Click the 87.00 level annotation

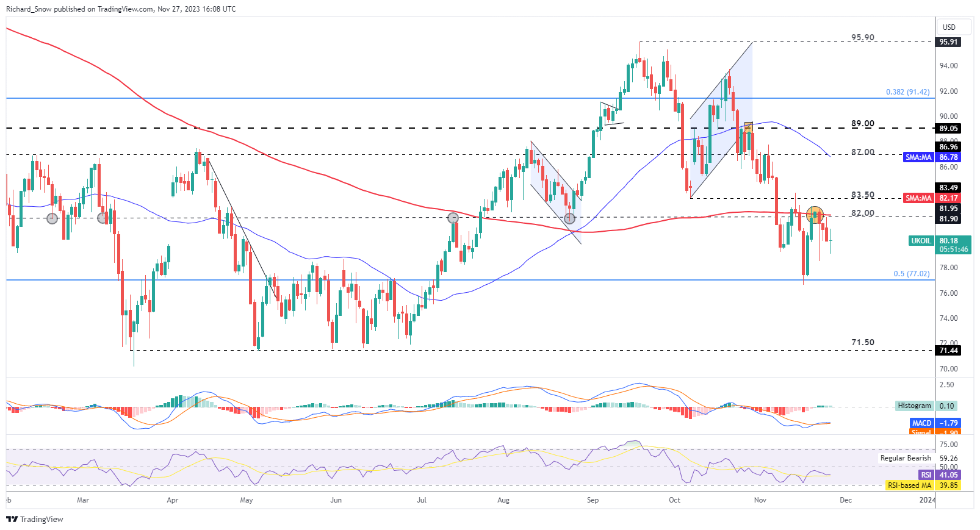[x=863, y=152]
